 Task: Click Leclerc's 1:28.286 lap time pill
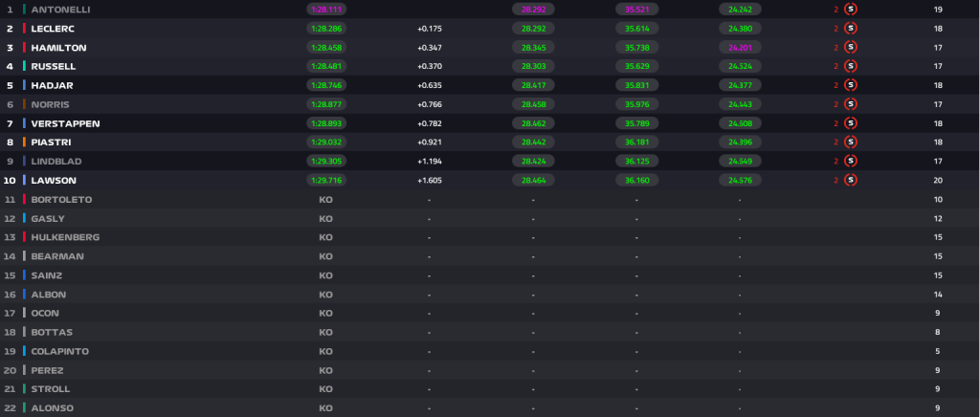pos(326,28)
